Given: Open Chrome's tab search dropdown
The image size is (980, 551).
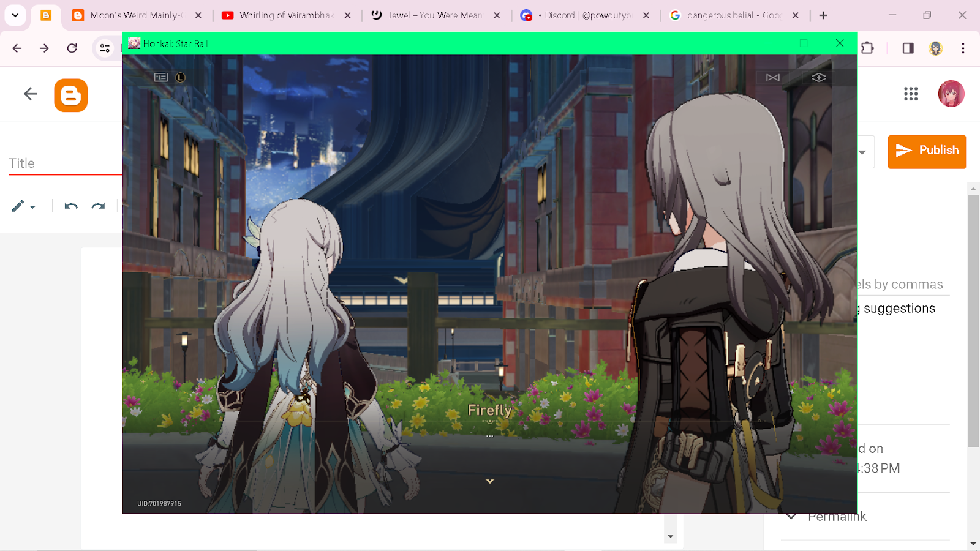Looking at the screenshot, I should pos(15,15).
